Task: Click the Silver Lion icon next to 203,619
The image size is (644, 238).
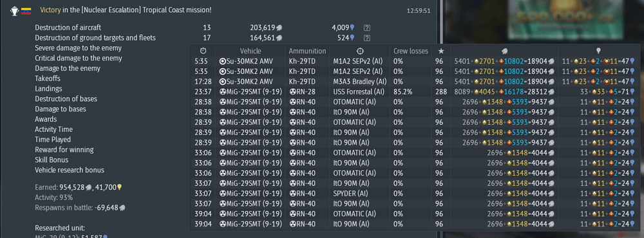Action: 279,28
